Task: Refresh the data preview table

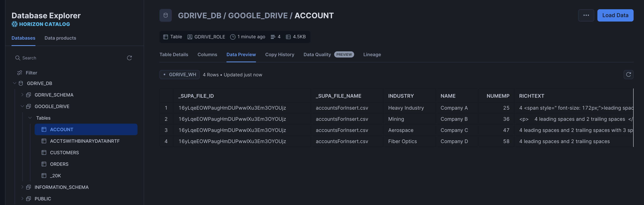Action: click(628, 75)
